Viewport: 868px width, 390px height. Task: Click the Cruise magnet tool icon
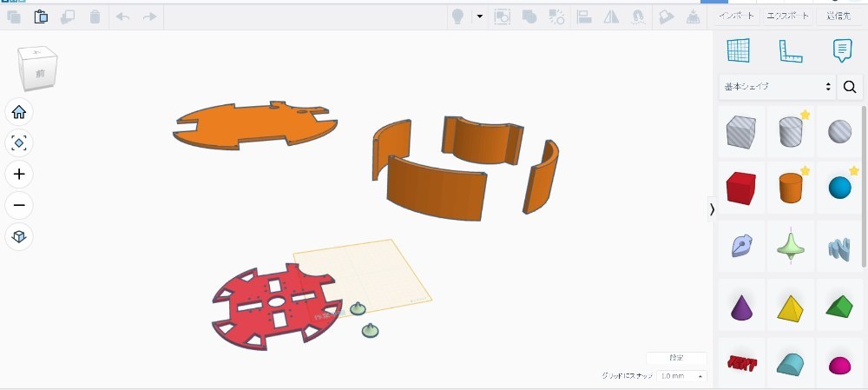tap(638, 17)
